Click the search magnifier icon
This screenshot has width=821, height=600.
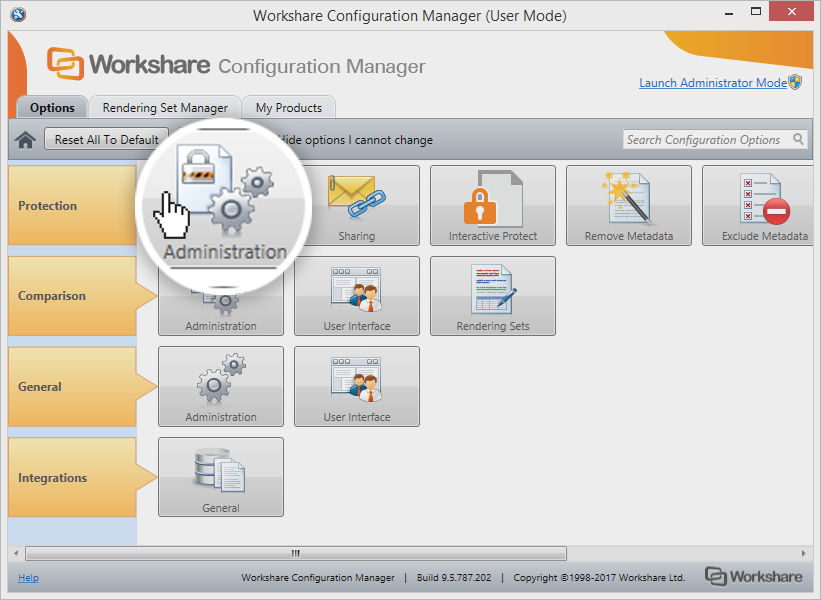(798, 139)
